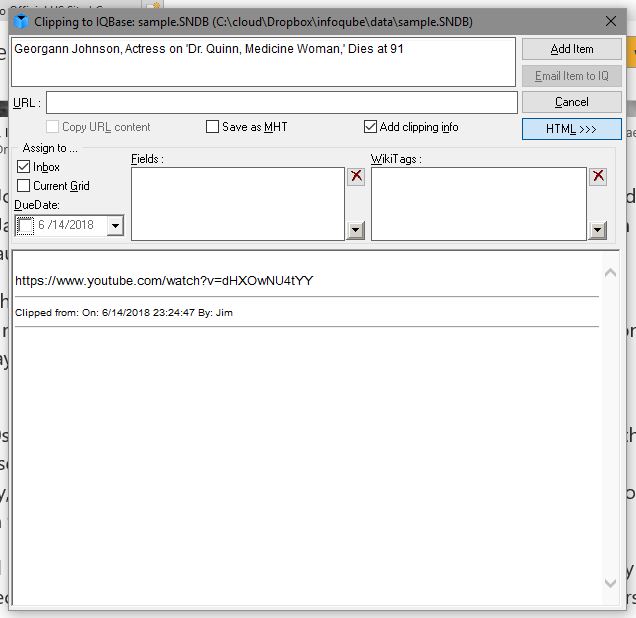Enable the Current Grid checkbox

(x=24, y=185)
